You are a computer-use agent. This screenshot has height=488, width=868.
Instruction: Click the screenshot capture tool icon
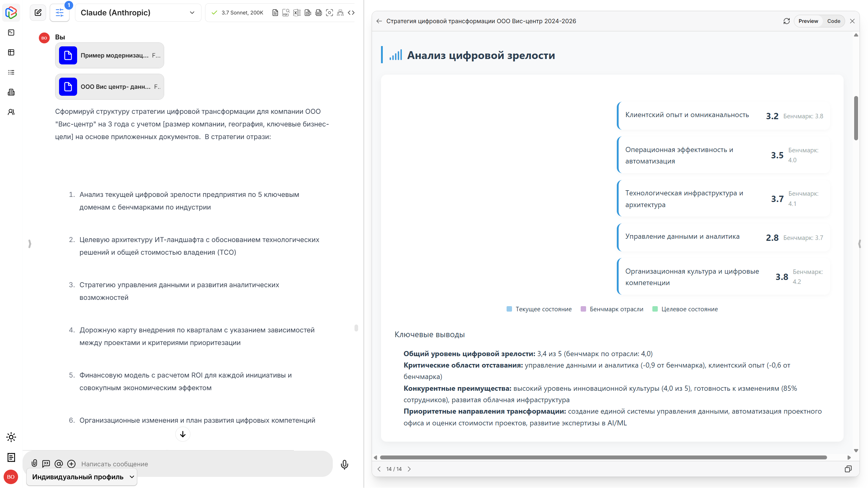[x=329, y=13]
